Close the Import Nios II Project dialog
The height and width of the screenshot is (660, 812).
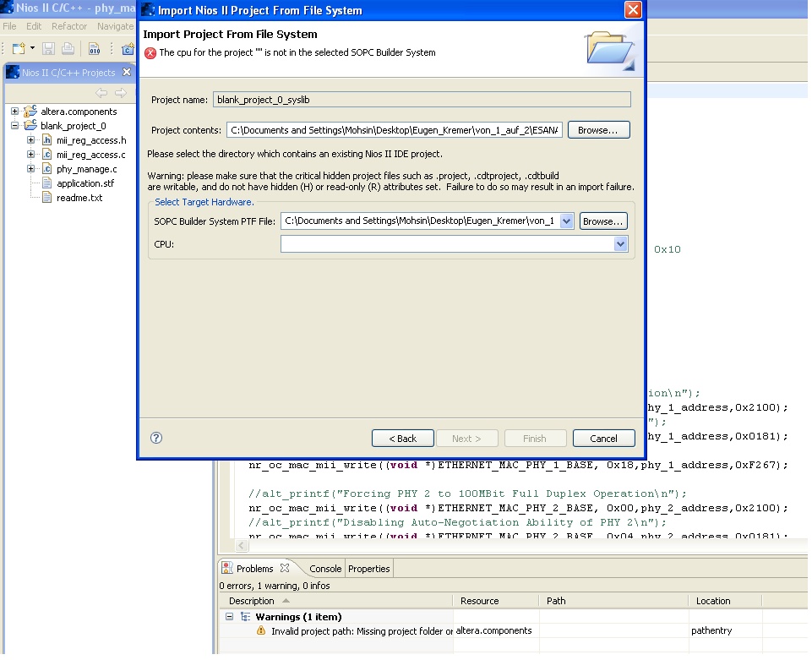click(x=633, y=10)
